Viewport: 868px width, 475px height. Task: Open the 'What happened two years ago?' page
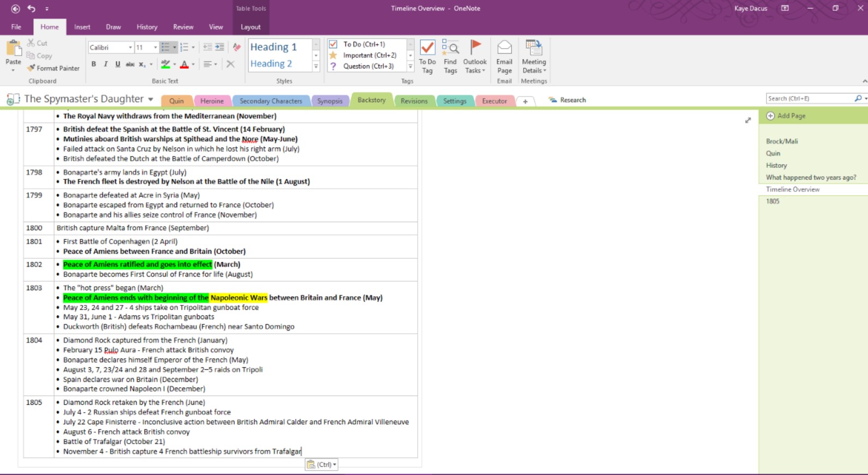tap(811, 177)
